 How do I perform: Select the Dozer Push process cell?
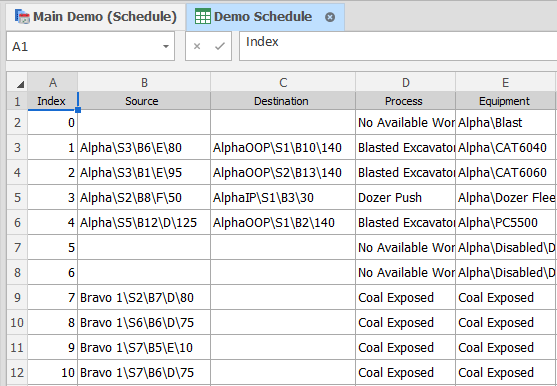click(405, 197)
